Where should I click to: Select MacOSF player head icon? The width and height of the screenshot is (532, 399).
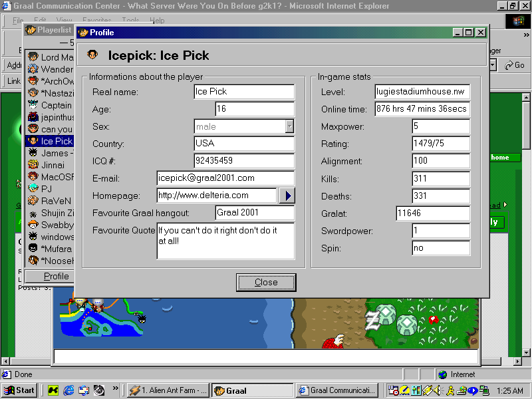[33, 176]
